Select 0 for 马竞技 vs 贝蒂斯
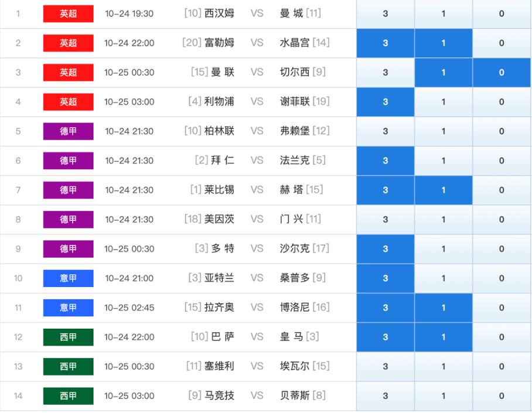 point(502,396)
